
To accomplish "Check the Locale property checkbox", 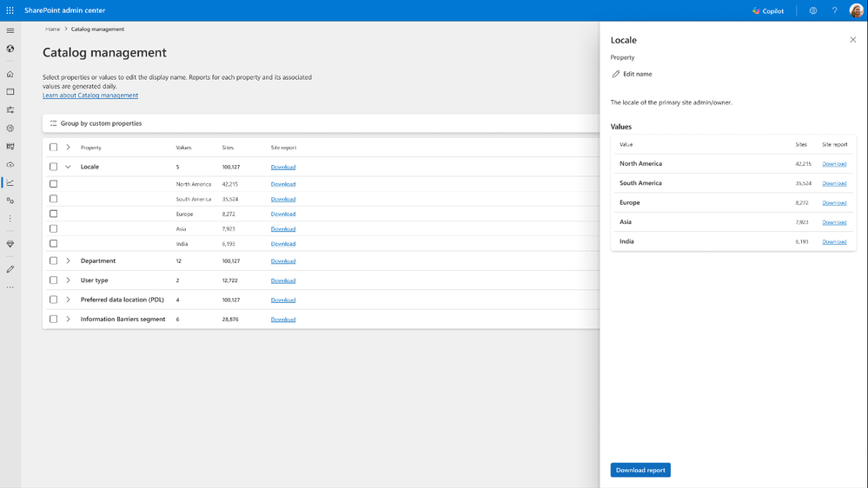I will point(53,167).
